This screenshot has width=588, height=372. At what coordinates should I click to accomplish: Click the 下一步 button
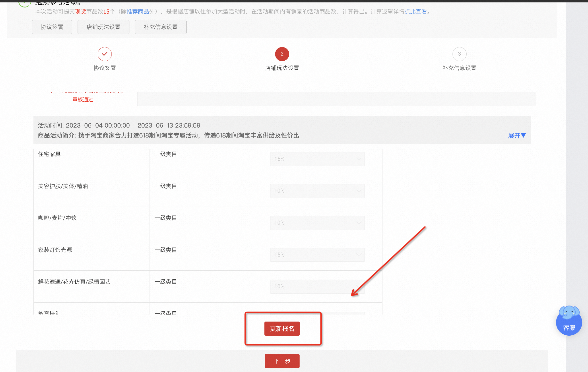(x=282, y=361)
